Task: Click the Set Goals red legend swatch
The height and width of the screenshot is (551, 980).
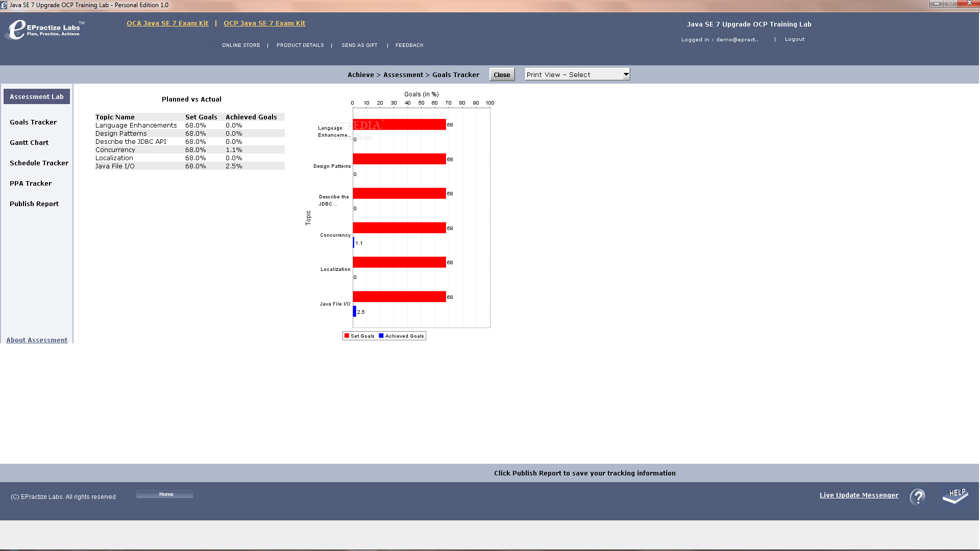Action: pos(347,336)
